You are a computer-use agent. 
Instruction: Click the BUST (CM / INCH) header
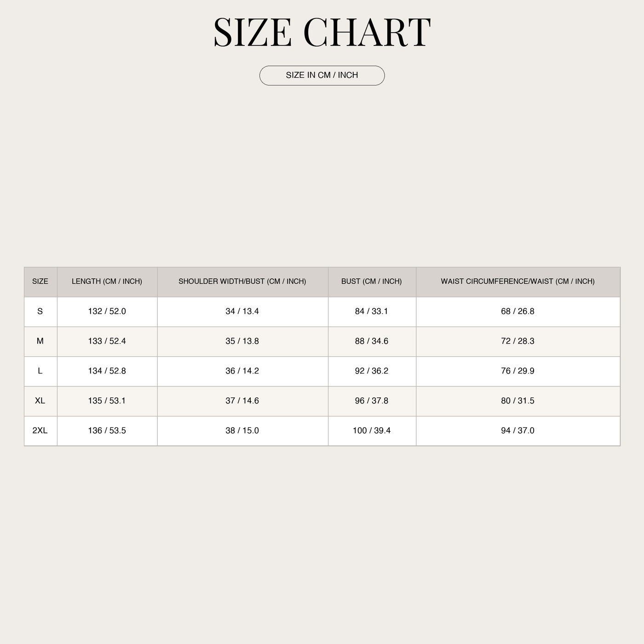pyautogui.click(x=372, y=282)
